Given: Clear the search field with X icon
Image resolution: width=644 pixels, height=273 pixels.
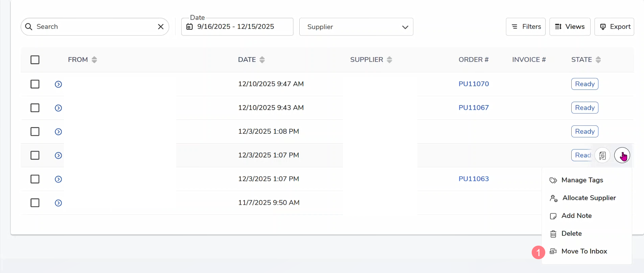Looking at the screenshot, I should pos(161,27).
